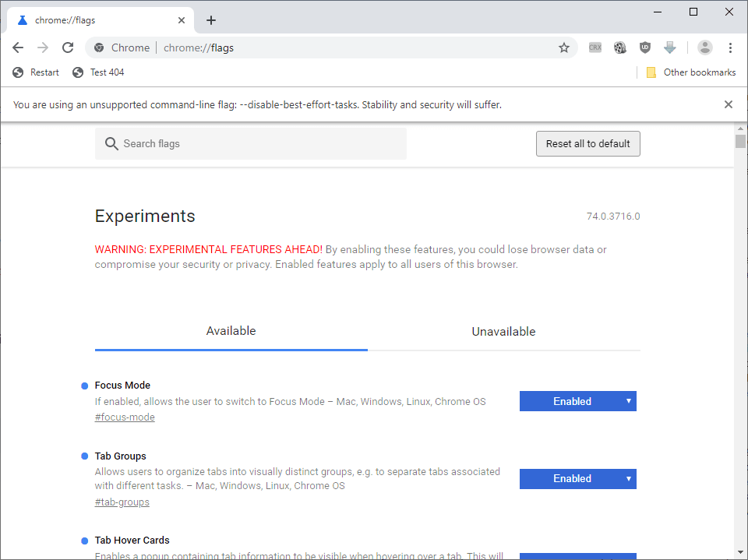The width and height of the screenshot is (748, 560).
Task: Click the Experiments heading
Action: pos(145,216)
